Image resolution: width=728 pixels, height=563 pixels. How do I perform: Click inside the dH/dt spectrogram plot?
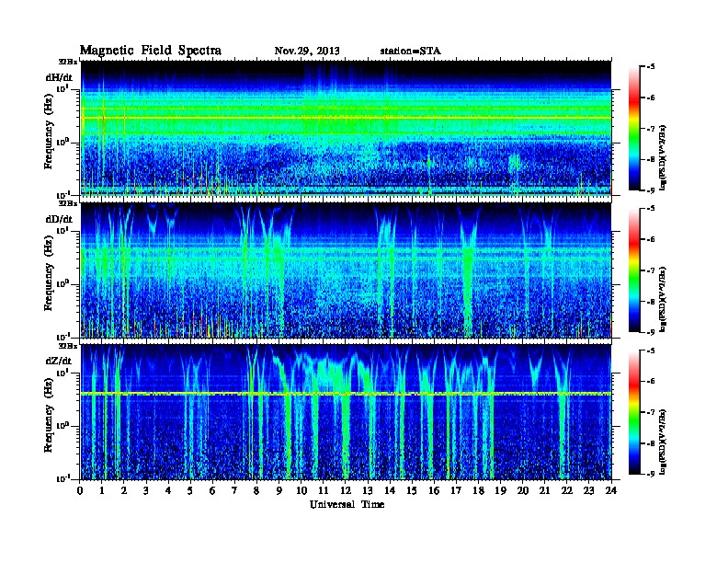click(346, 128)
